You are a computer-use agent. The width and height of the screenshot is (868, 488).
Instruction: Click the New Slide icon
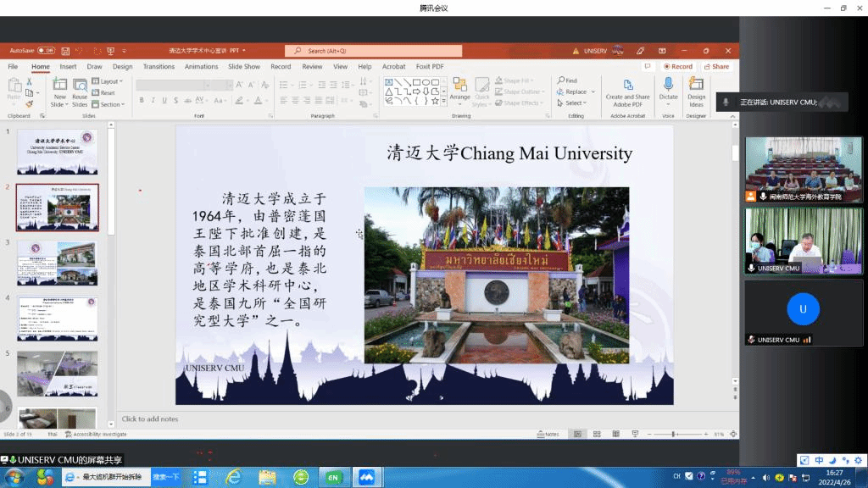pos(59,85)
